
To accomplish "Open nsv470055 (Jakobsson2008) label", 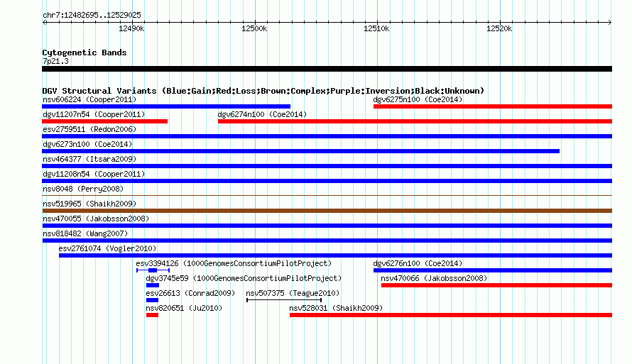I will pyautogui.click(x=96, y=219).
